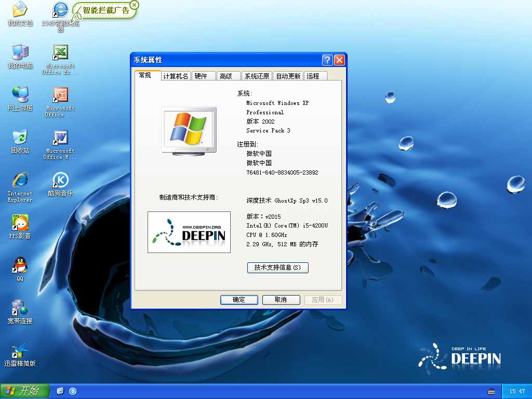532x399 pixels.
Task: Close the ad-blocking bubble tooltip
Action: [135, 5]
